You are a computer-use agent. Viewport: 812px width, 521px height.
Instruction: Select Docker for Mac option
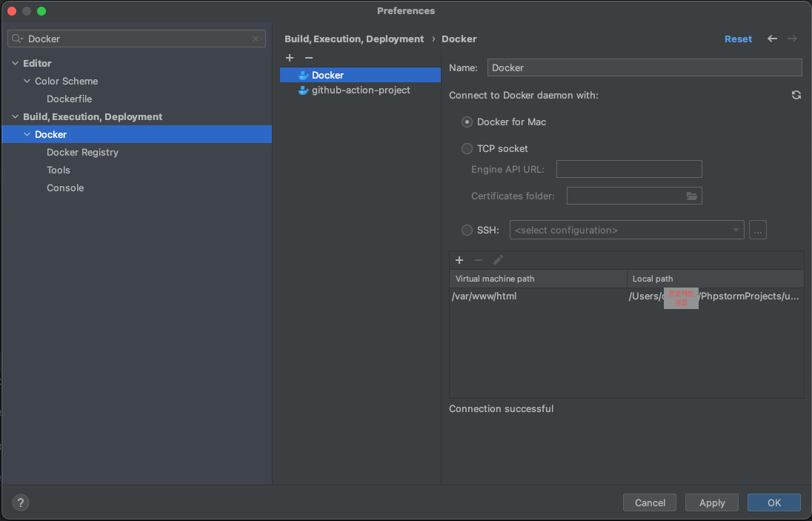tap(467, 122)
